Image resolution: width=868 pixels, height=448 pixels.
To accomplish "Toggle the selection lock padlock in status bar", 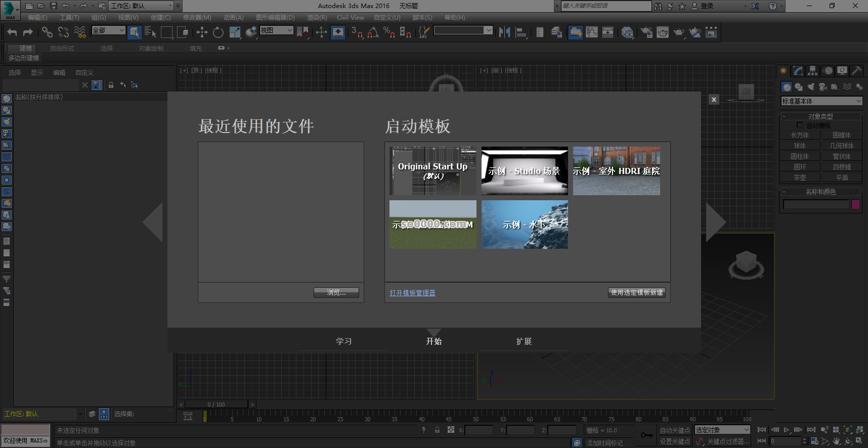I will click(437, 430).
